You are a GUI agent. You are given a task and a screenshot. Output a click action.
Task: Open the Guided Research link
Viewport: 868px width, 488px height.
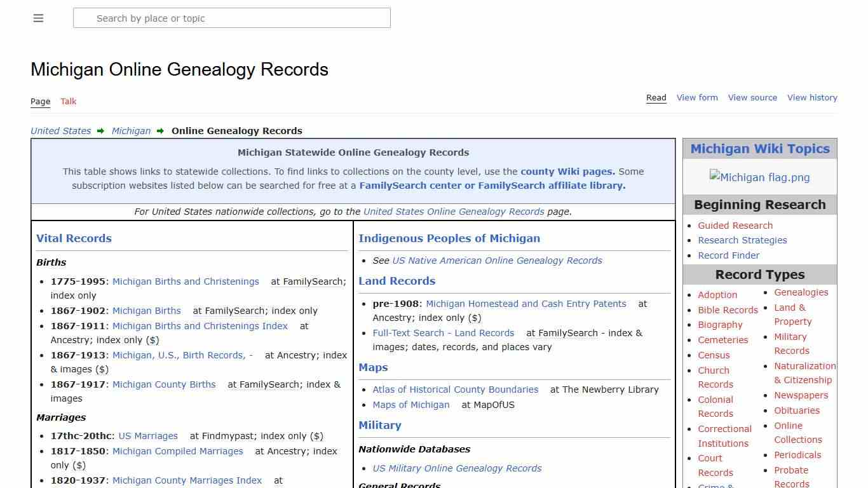pyautogui.click(x=735, y=225)
